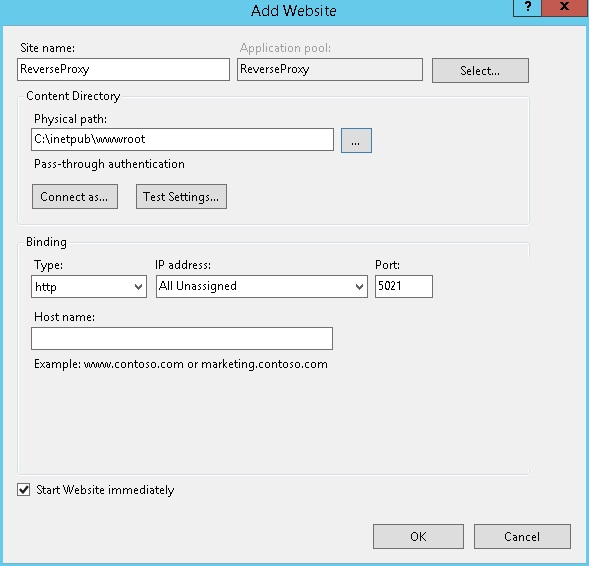589x566 pixels.
Task: Click into the Port field showing 5021
Action: click(x=404, y=287)
